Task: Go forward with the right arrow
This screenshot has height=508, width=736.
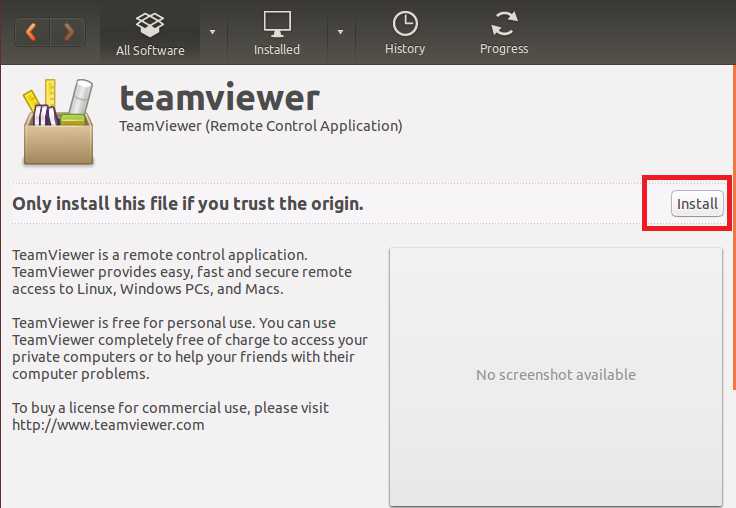Action: click(68, 32)
